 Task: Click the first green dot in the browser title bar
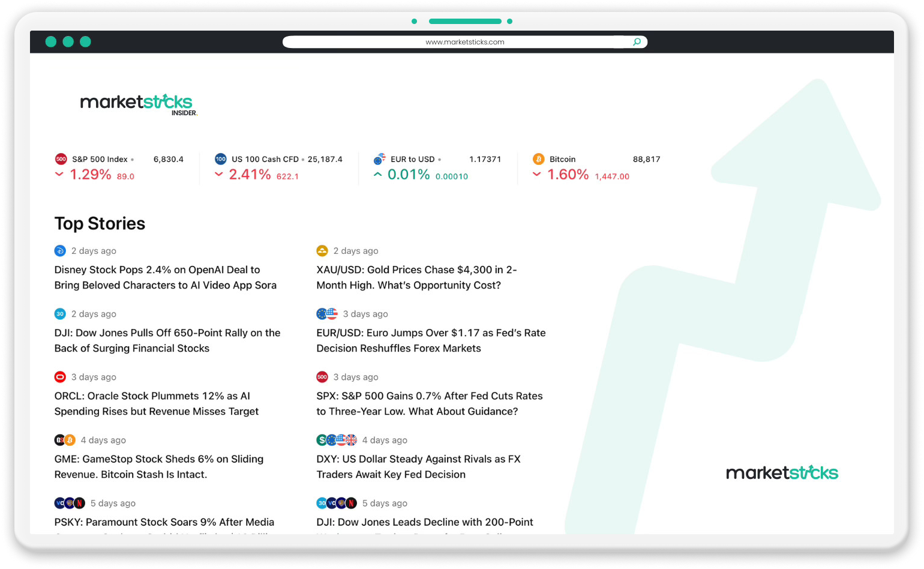coord(51,41)
